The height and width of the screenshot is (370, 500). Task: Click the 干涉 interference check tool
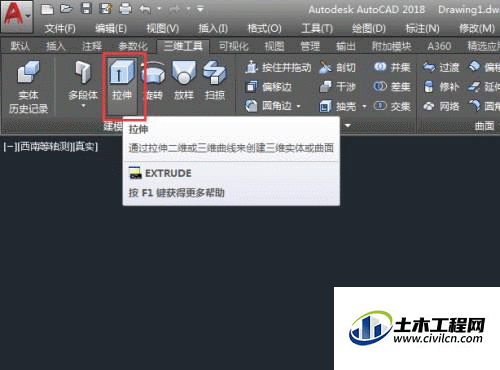[337, 87]
